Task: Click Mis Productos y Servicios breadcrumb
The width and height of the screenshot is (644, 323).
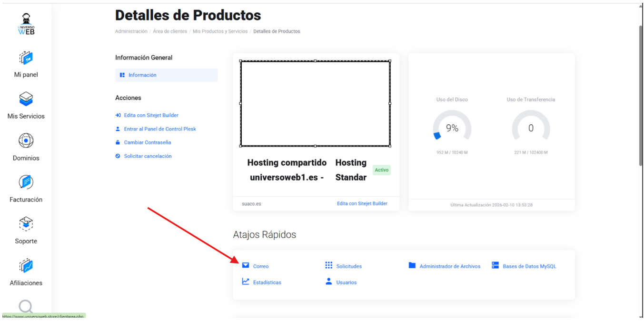Action: 220,31
